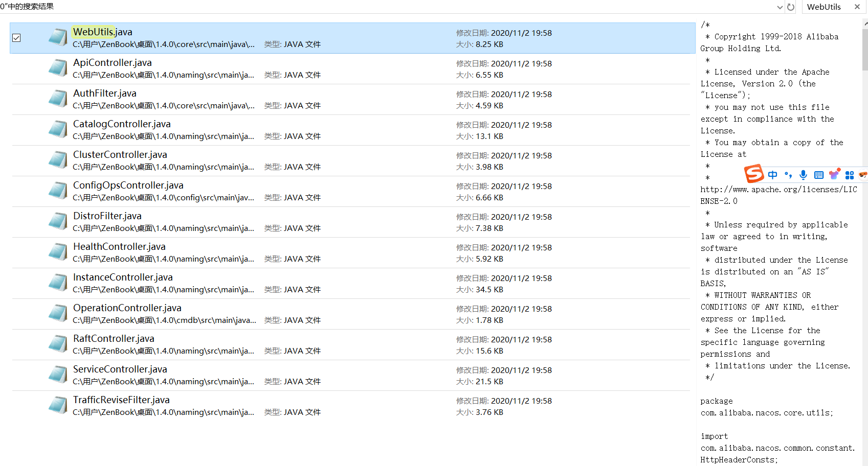Click the Sogou voice input microphone icon
Viewport: 868px width, 466px height.
[804, 175]
